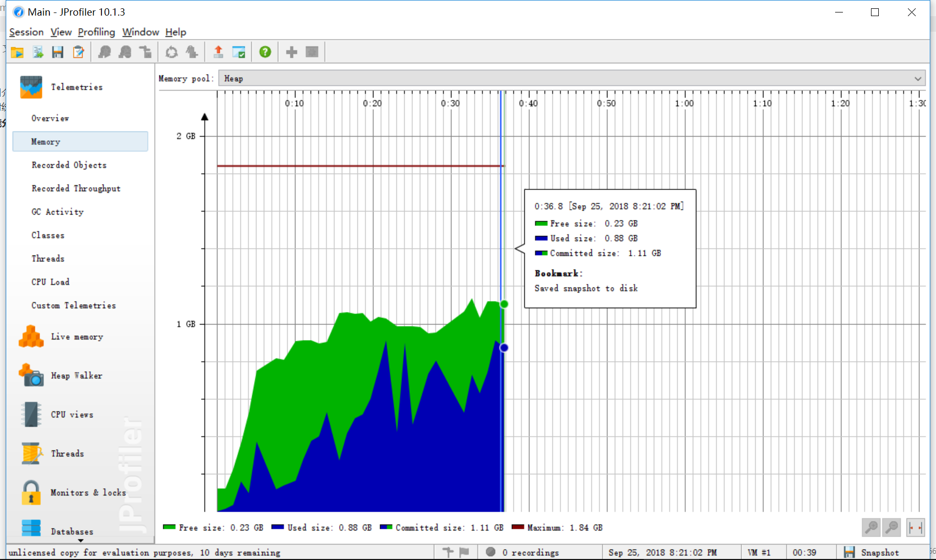Select the Memory telemetry item
The width and height of the screenshot is (936, 560).
coord(80,141)
